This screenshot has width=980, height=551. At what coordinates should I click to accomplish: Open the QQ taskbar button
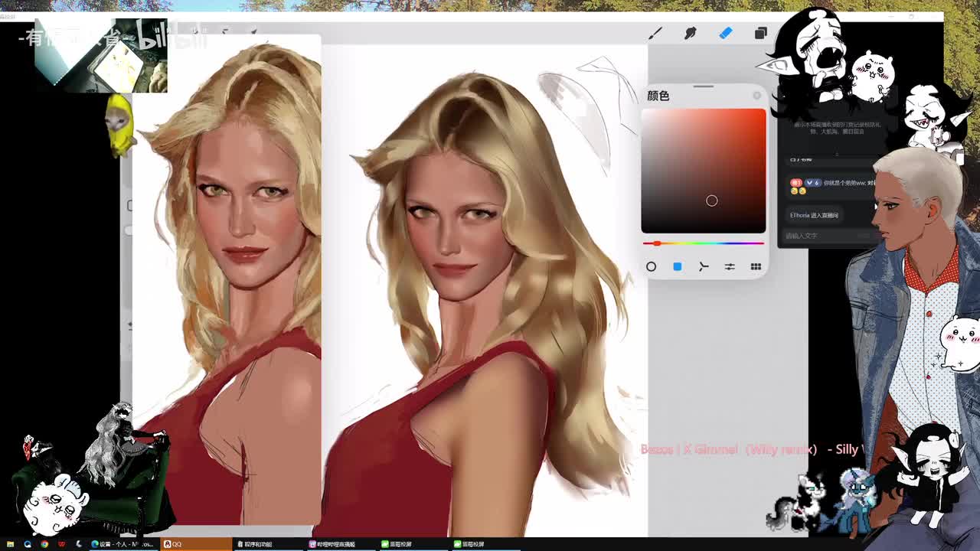(196, 544)
